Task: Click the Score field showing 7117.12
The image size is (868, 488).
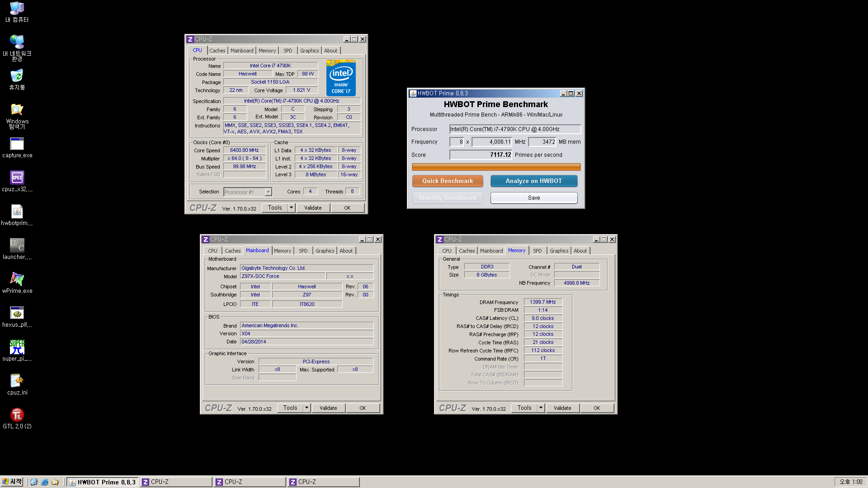Action: click(x=481, y=155)
